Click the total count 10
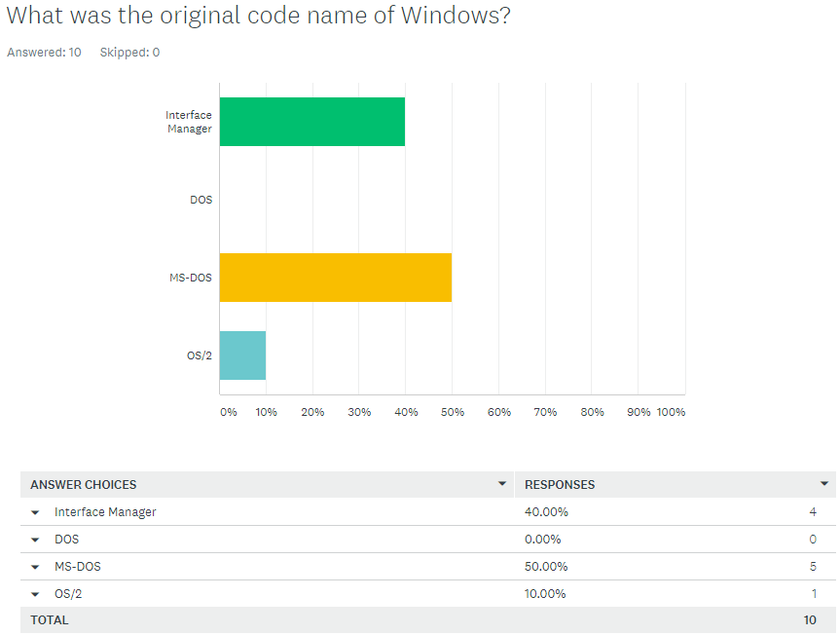840x635 pixels. tap(810, 620)
